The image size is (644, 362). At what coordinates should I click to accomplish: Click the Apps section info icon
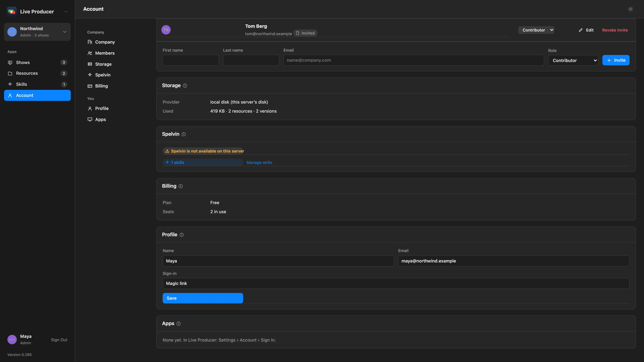click(179, 323)
